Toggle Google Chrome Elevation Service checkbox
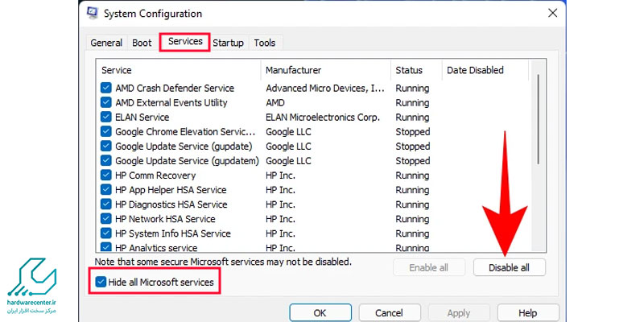 pyautogui.click(x=106, y=132)
